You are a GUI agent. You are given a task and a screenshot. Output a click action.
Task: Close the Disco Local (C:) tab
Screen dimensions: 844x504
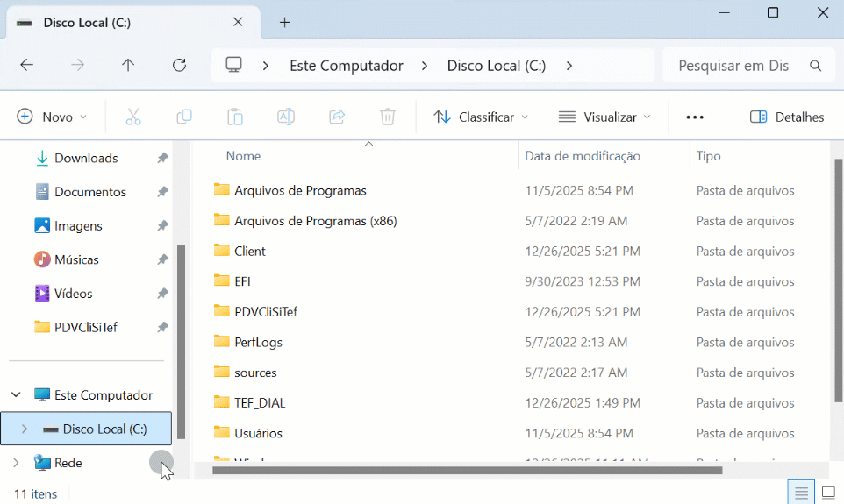[238, 22]
